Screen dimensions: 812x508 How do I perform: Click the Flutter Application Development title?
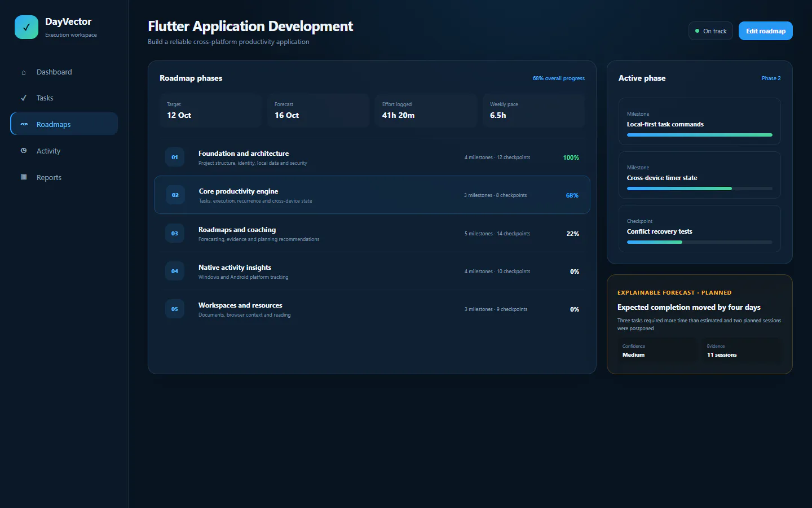250,27
